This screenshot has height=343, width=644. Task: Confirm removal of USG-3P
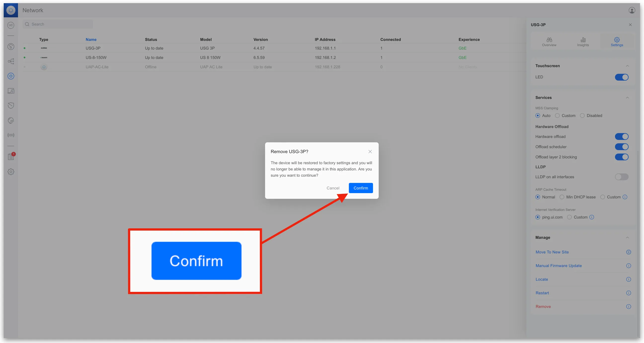361,188
